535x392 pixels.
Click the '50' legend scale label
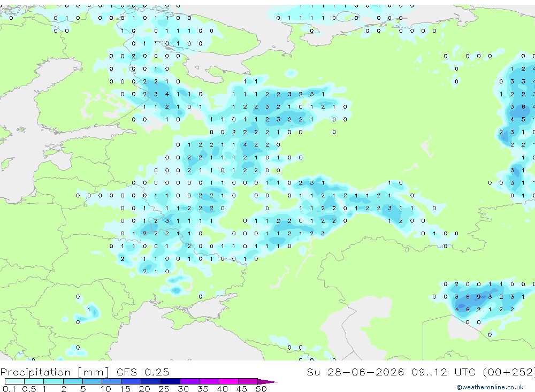(x=261, y=389)
